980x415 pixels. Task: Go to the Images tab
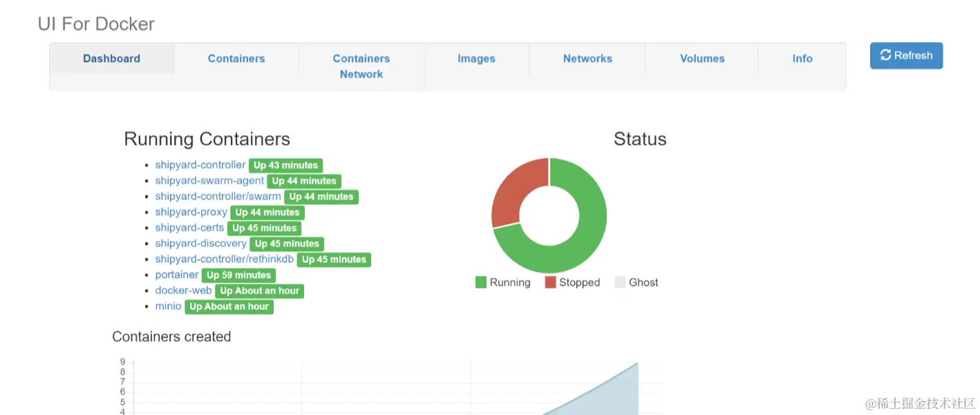pos(476,59)
